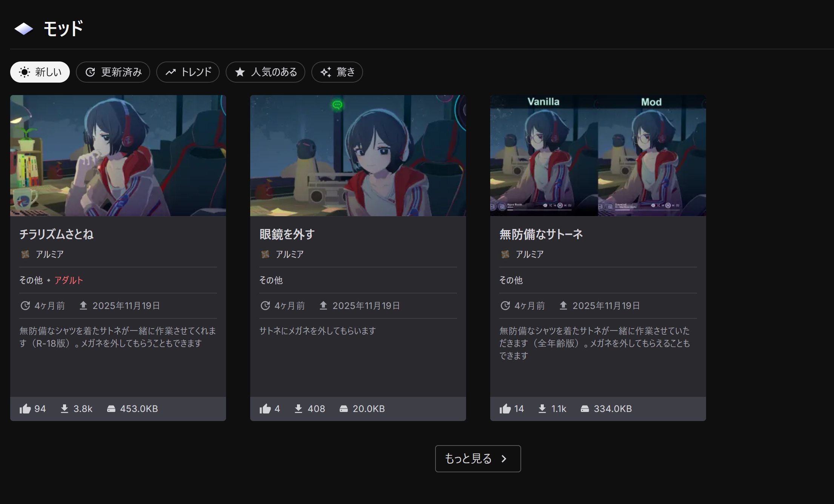Open the 無防備なサトーネ mod title

541,234
